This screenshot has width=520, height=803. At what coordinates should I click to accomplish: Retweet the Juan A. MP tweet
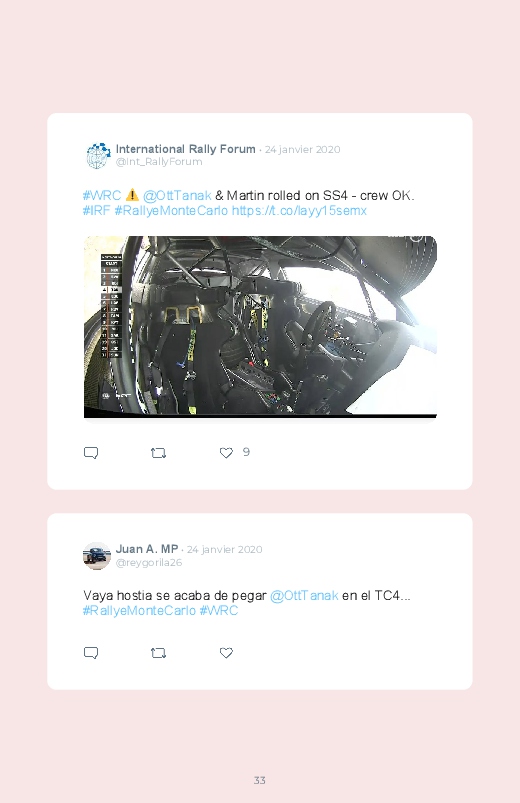(158, 653)
